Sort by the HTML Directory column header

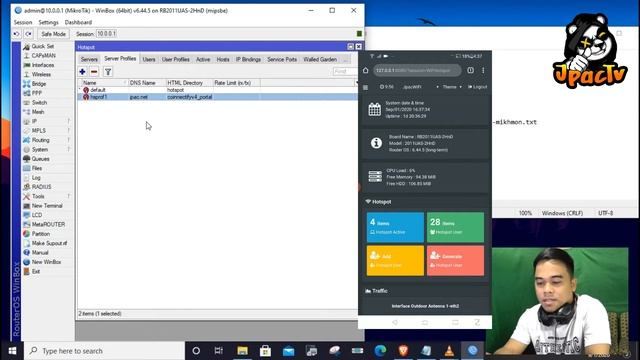pyautogui.click(x=189, y=83)
